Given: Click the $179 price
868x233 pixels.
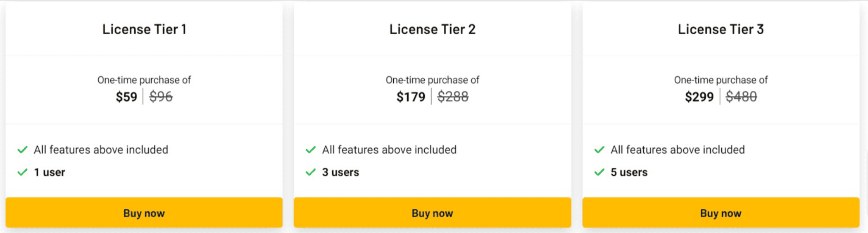Looking at the screenshot, I should tap(411, 97).
